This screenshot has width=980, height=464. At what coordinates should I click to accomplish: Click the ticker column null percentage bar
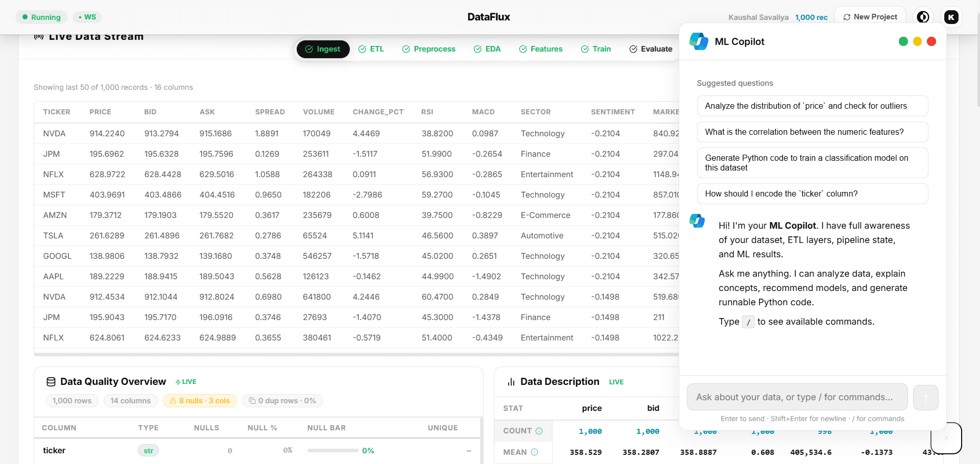[x=332, y=450]
